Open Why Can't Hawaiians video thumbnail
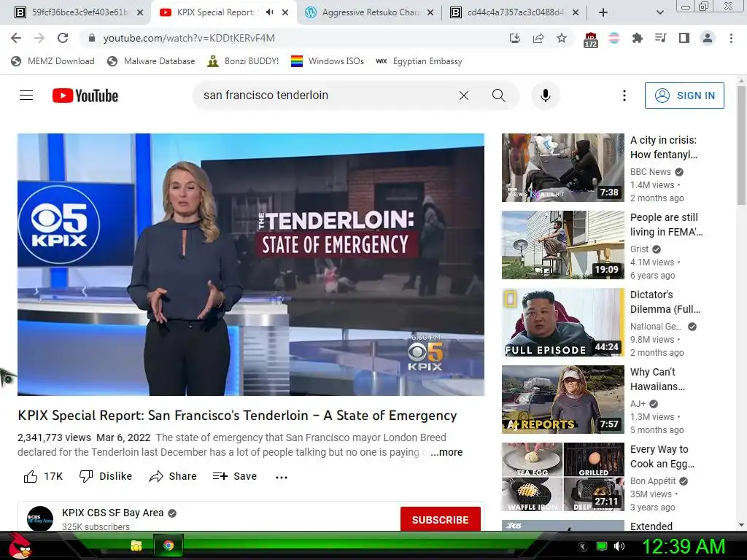This screenshot has height=560, width=747. coord(562,400)
